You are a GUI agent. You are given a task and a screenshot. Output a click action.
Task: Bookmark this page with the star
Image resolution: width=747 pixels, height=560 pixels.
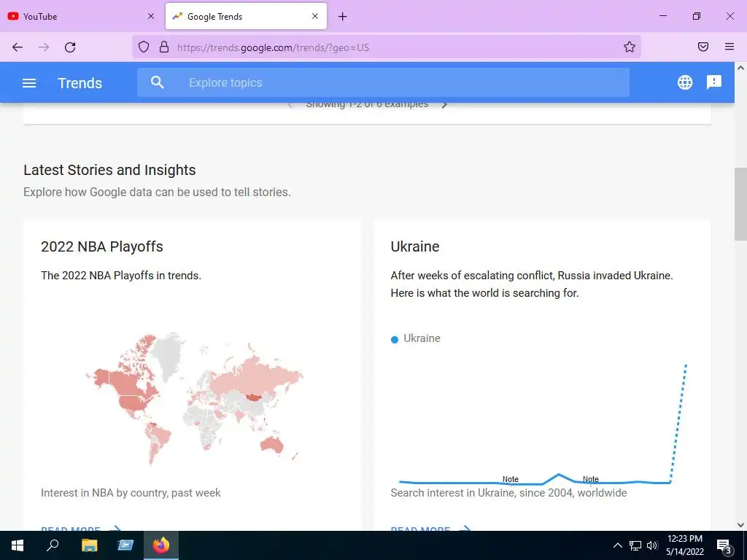point(630,47)
